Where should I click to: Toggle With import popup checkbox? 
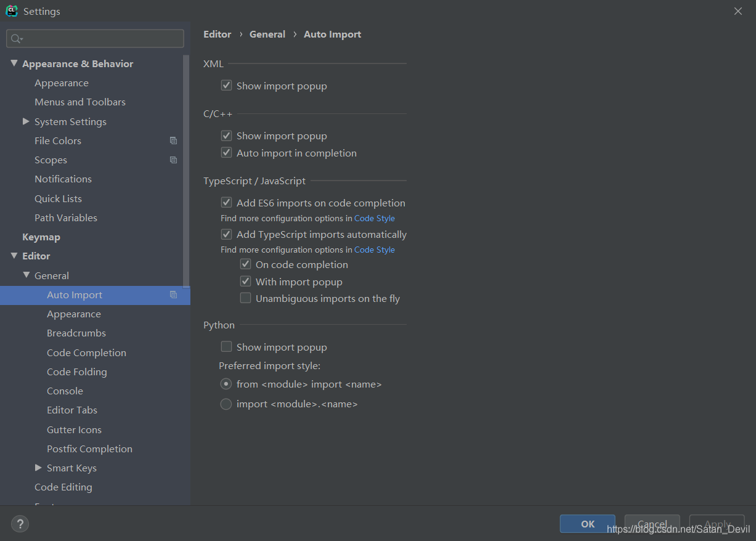click(246, 282)
